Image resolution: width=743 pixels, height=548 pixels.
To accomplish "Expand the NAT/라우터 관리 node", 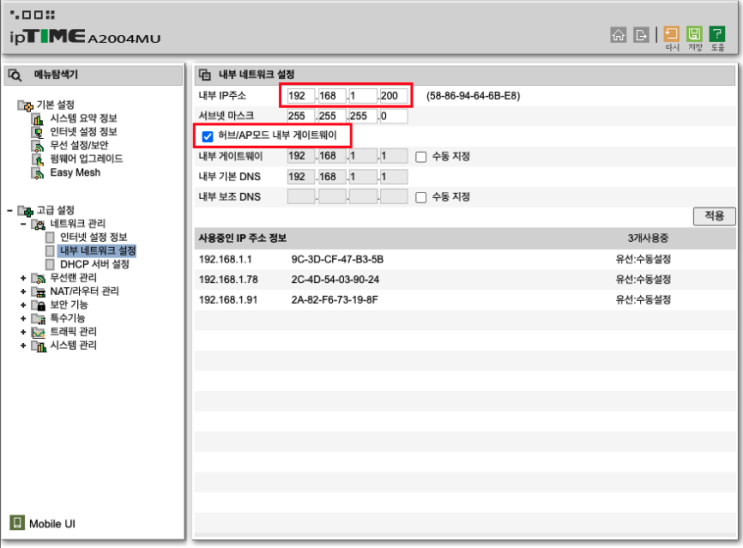I will 23,291.
